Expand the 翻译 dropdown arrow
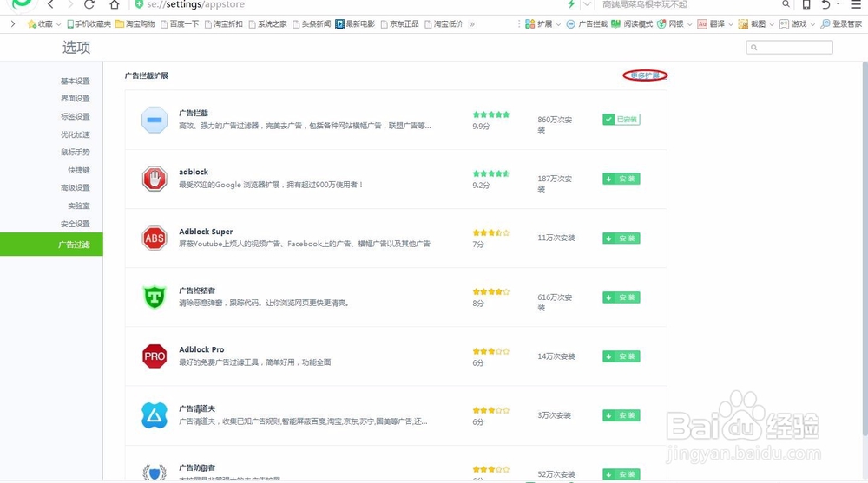 point(730,24)
